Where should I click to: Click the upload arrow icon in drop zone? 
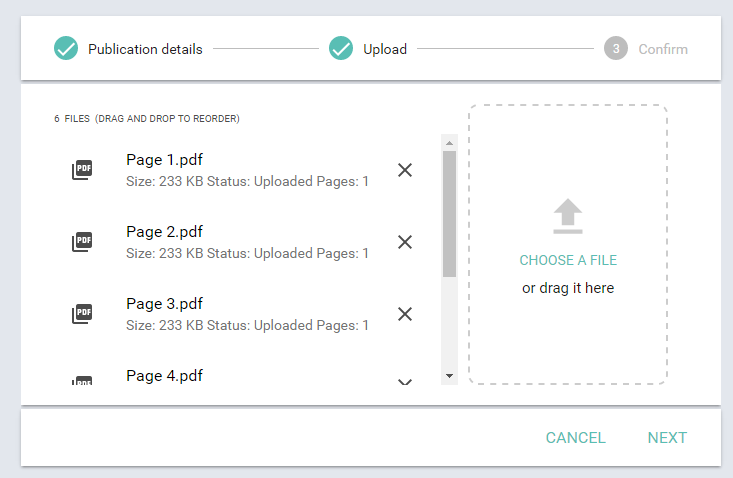coord(568,215)
